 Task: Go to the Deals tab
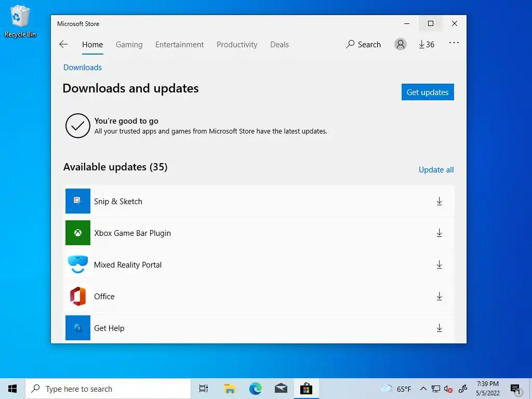279,45
